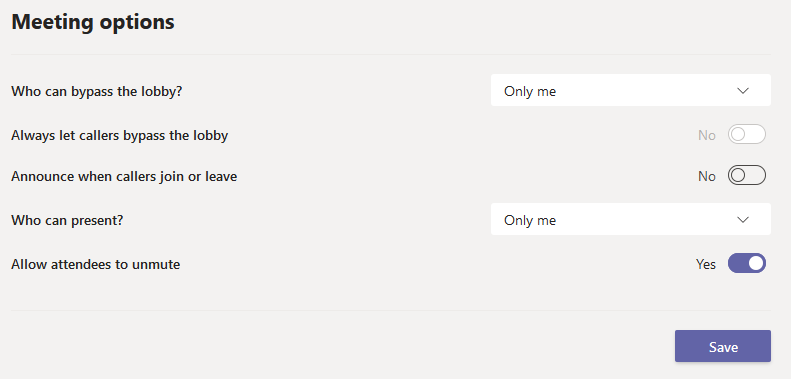This screenshot has height=379, width=791.
Task: Click the Who can bypass the lobby? label
Action: tap(97, 91)
